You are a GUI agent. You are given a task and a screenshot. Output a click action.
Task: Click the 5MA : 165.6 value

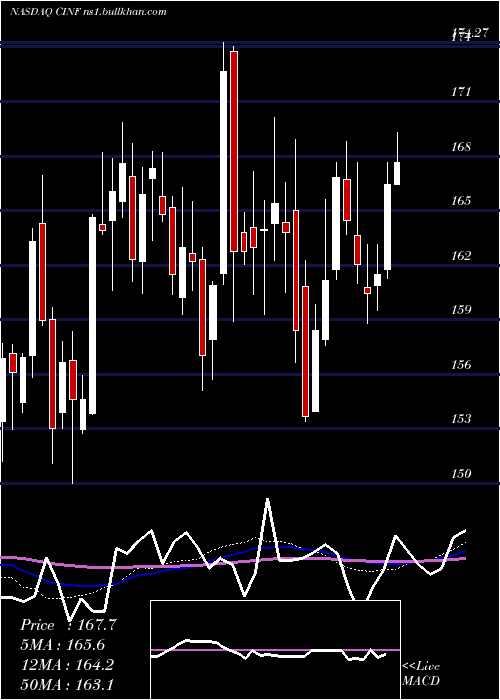coord(62,645)
